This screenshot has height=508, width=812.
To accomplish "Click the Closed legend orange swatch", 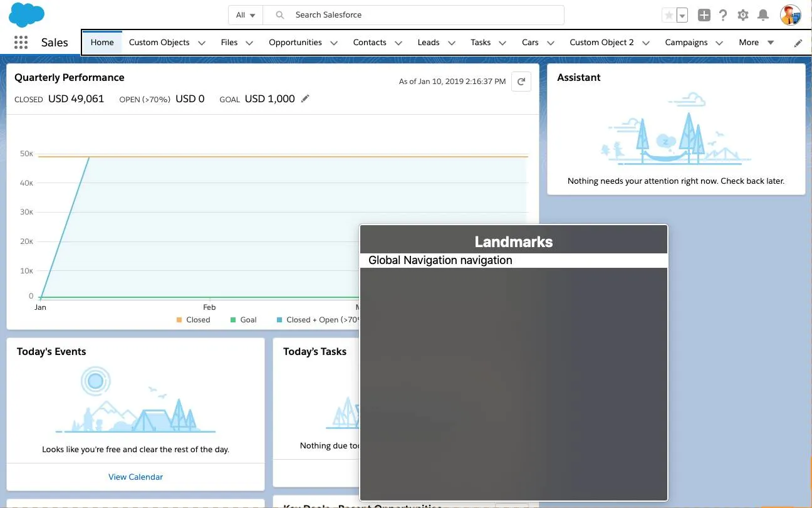I will [x=179, y=320].
